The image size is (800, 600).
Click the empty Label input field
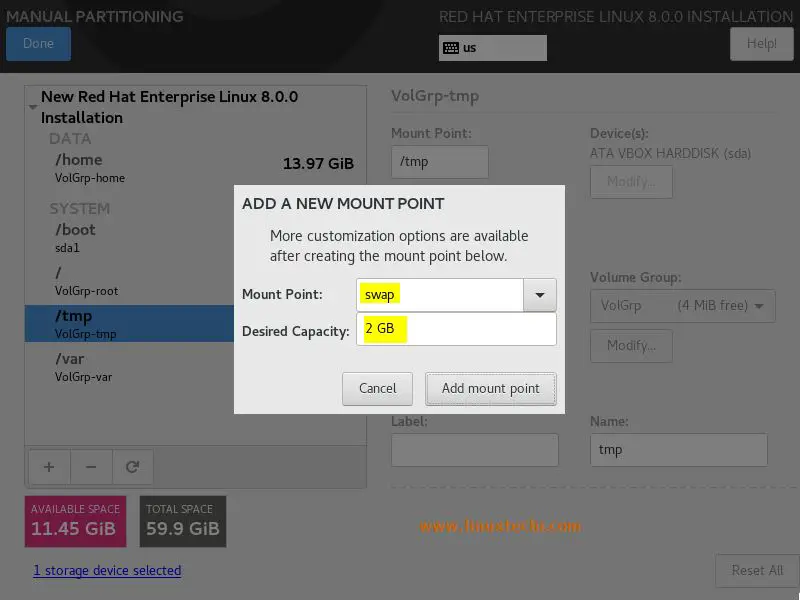tap(474, 449)
